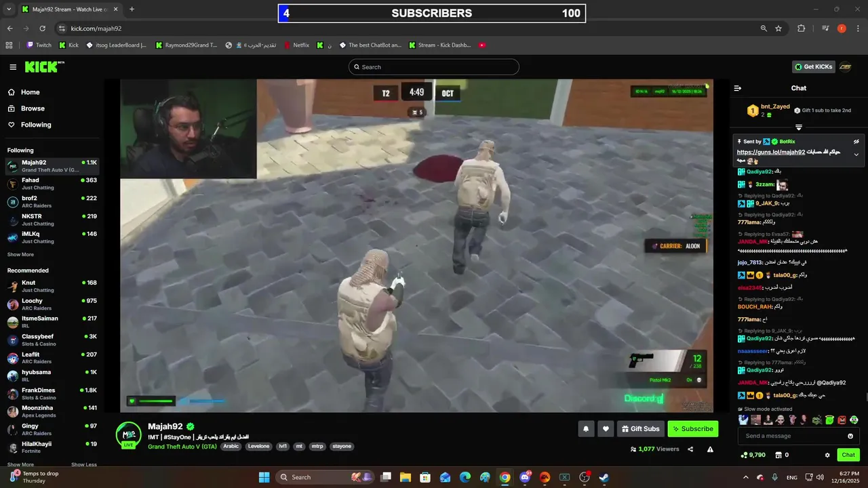Open Windows Start menu

[264, 477]
